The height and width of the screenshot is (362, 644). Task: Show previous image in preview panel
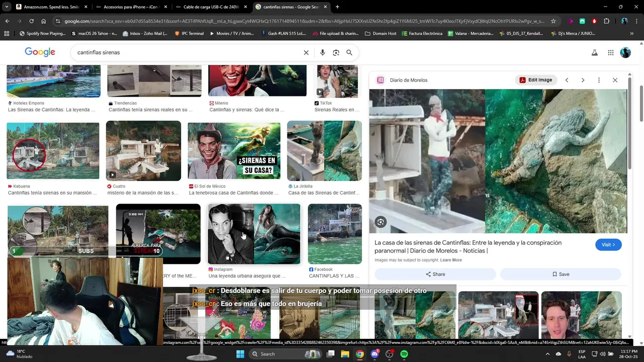pyautogui.click(x=567, y=80)
